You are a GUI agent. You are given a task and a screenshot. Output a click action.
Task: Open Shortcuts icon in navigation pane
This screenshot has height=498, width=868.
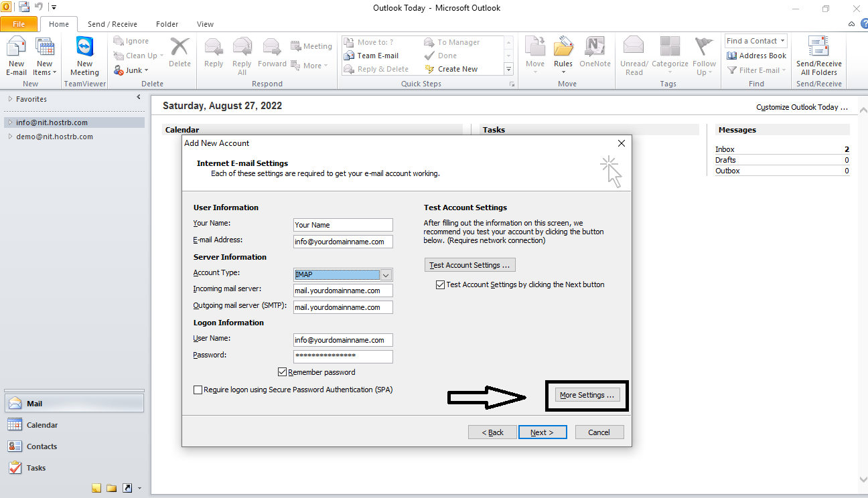127,488
